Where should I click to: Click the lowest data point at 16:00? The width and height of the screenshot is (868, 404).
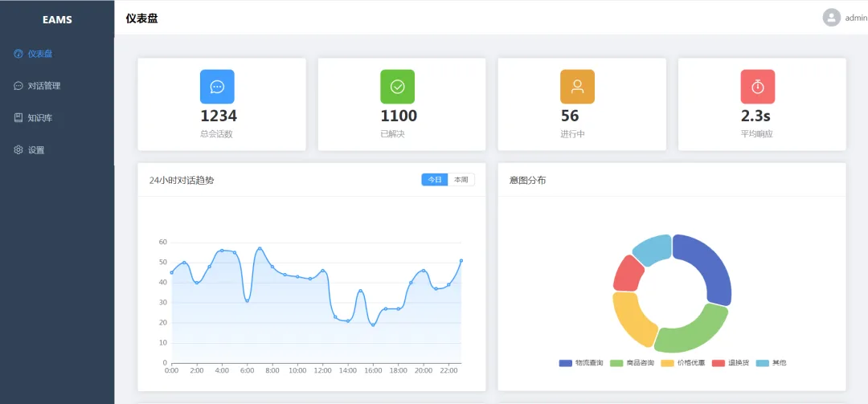[373, 324]
